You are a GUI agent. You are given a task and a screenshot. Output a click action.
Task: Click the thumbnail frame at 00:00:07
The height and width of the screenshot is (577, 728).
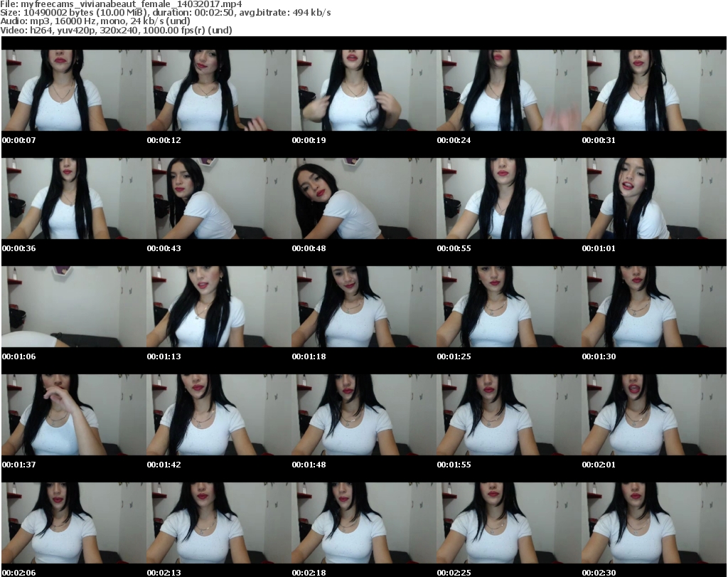click(x=74, y=90)
